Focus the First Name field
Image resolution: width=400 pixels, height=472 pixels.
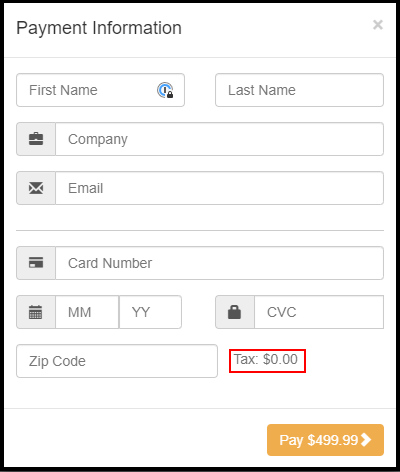point(100,90)
